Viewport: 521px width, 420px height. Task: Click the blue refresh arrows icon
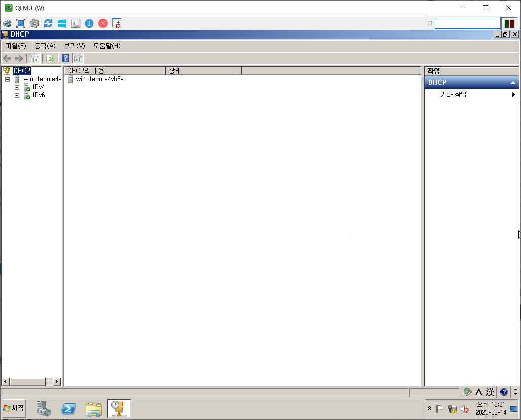[48, 24]
